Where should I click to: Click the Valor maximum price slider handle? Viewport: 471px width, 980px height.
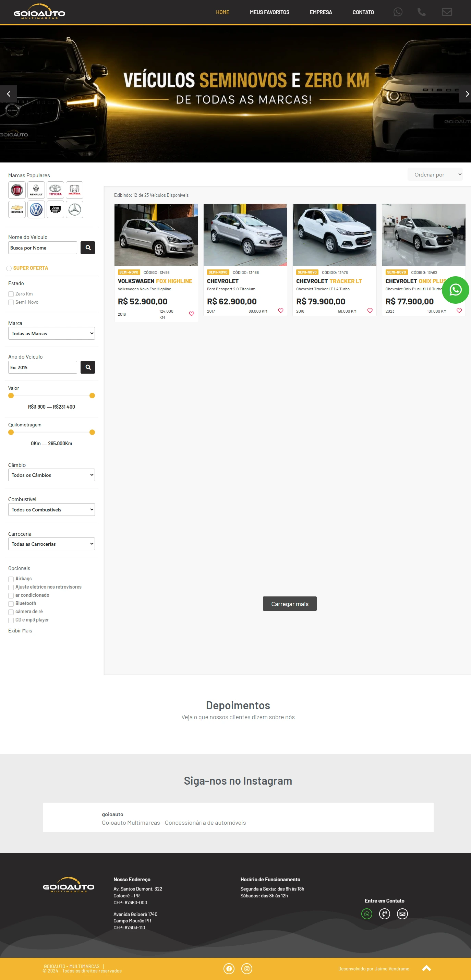(x=92, y=396)
